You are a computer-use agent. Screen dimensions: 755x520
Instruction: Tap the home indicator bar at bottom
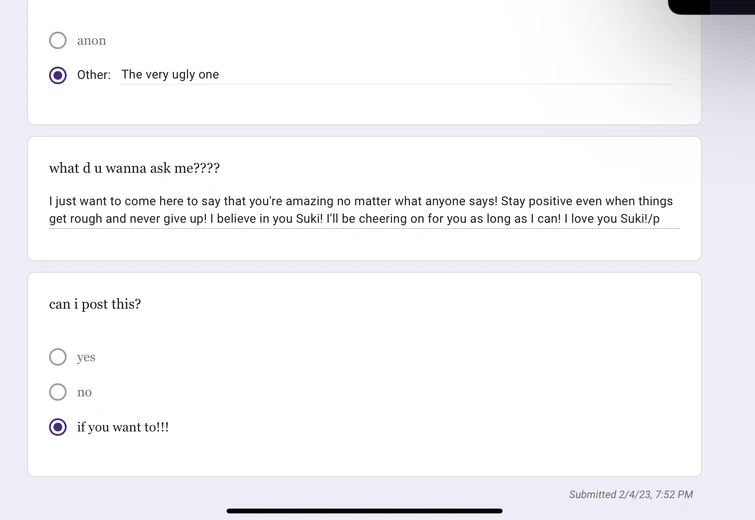[x=364, y=511]
